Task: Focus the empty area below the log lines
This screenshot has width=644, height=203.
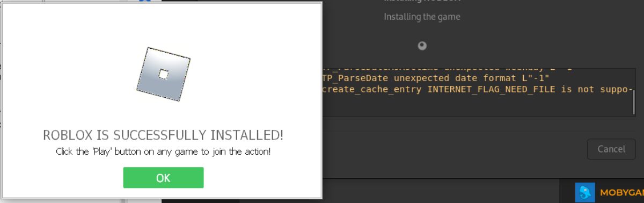Action: tap(478, 105)
